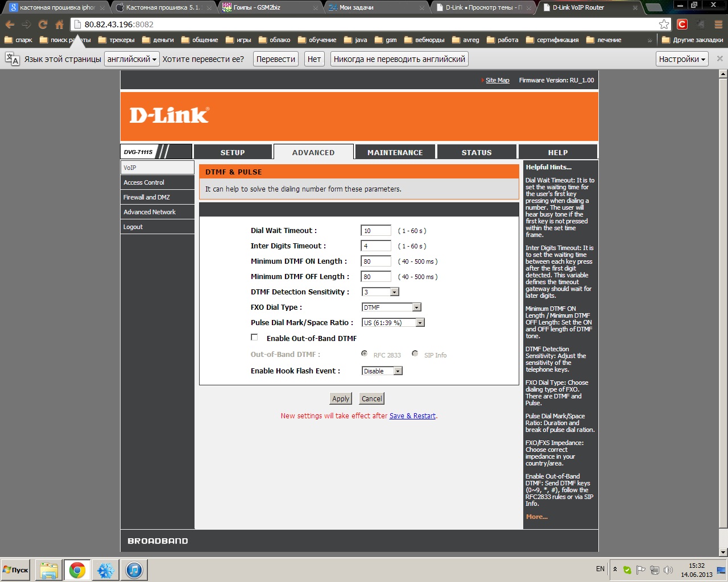Select the SIP Info radio button
The height and width of the screenshot is (582, 728).
[x=415, y=354]
